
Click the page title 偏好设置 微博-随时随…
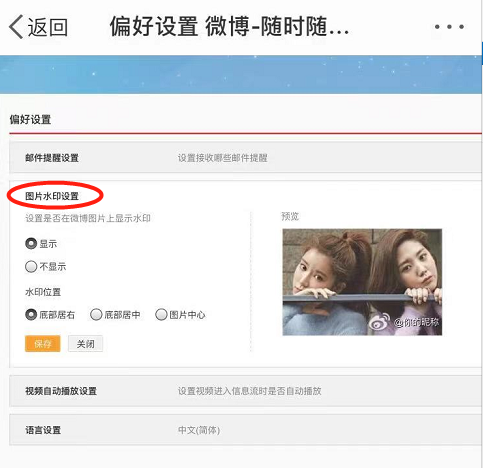[229, 27]
